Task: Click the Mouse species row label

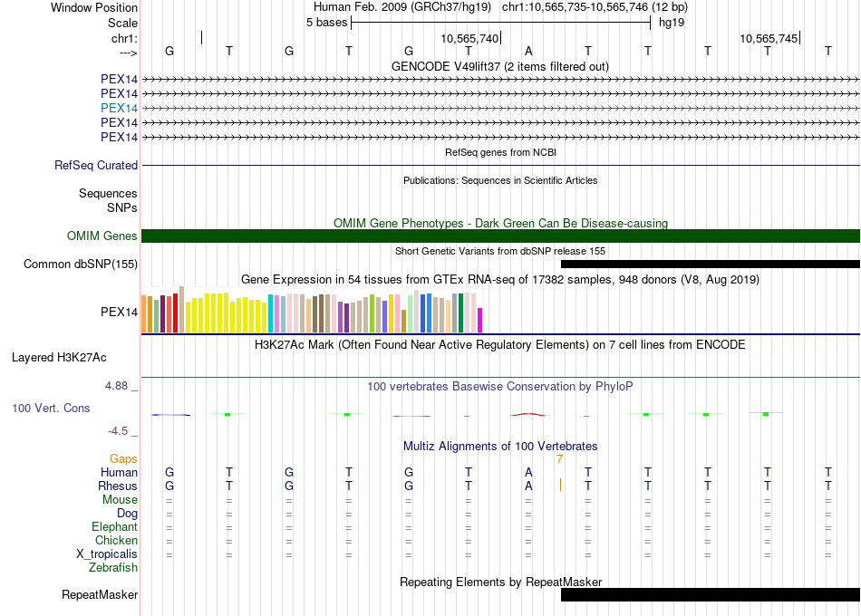Action: point(120,500)
